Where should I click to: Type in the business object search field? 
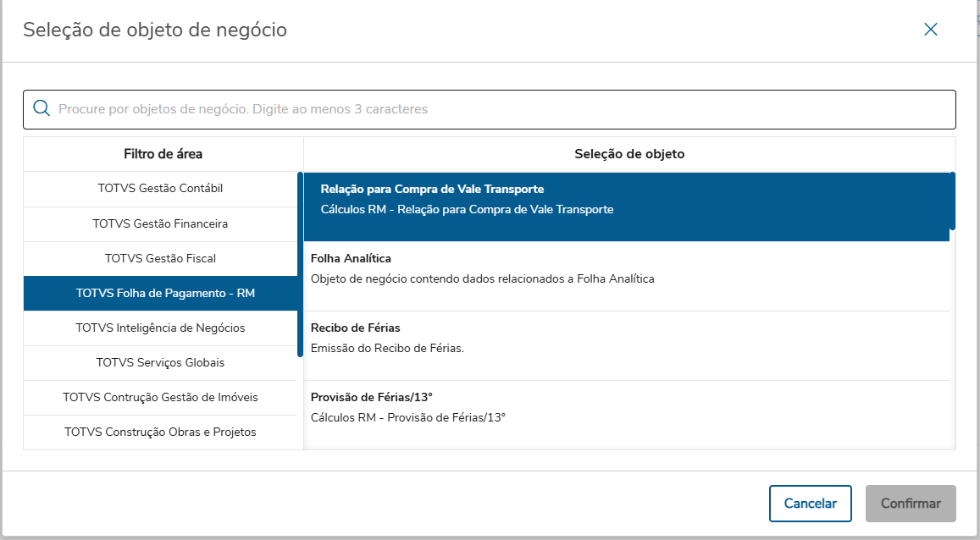pyautogui.click(x=500, y=109)
